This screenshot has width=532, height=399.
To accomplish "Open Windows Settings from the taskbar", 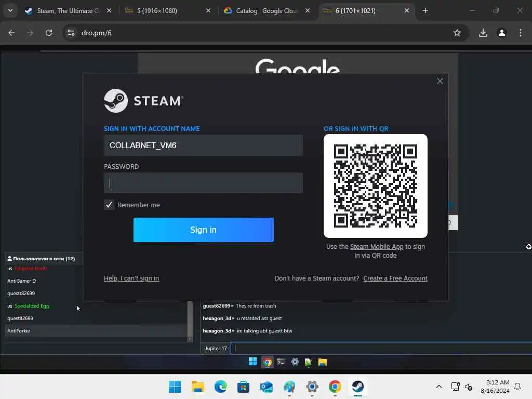I will 312,387.
